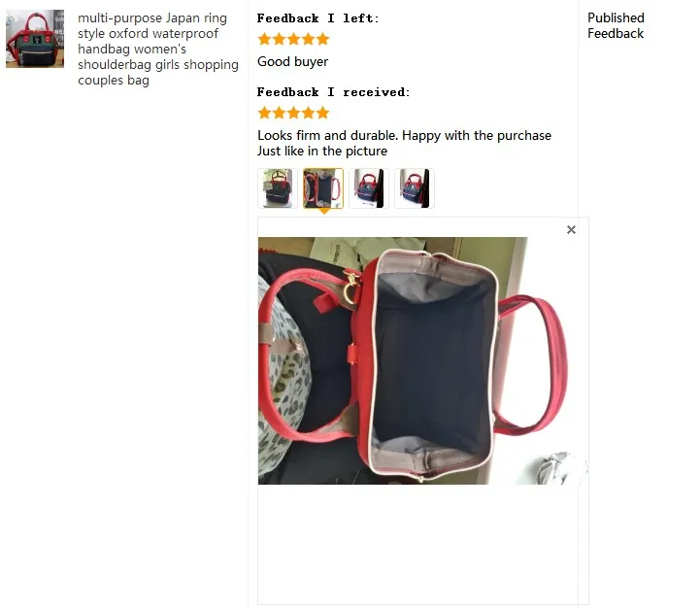Click the 'Good buyer' comment text
Image resolution: width=700 pixels, height=609 pixels.
coord(292,61)
